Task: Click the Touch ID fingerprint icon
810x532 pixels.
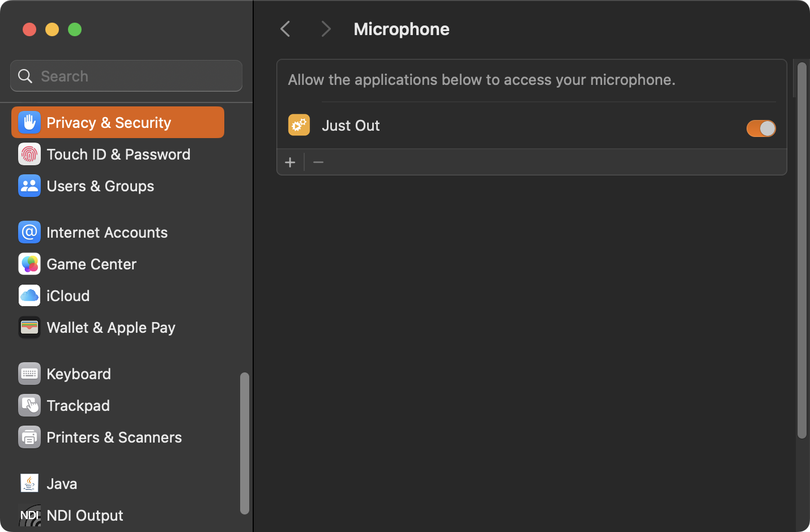Action: pyautogui.click(x=29, y=154)
